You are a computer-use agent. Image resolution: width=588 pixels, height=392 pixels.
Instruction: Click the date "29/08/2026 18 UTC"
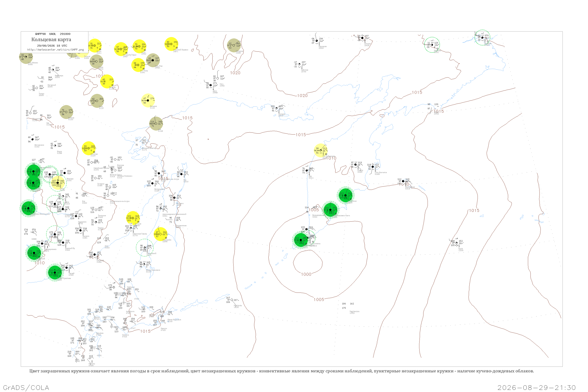click(52, 46)
